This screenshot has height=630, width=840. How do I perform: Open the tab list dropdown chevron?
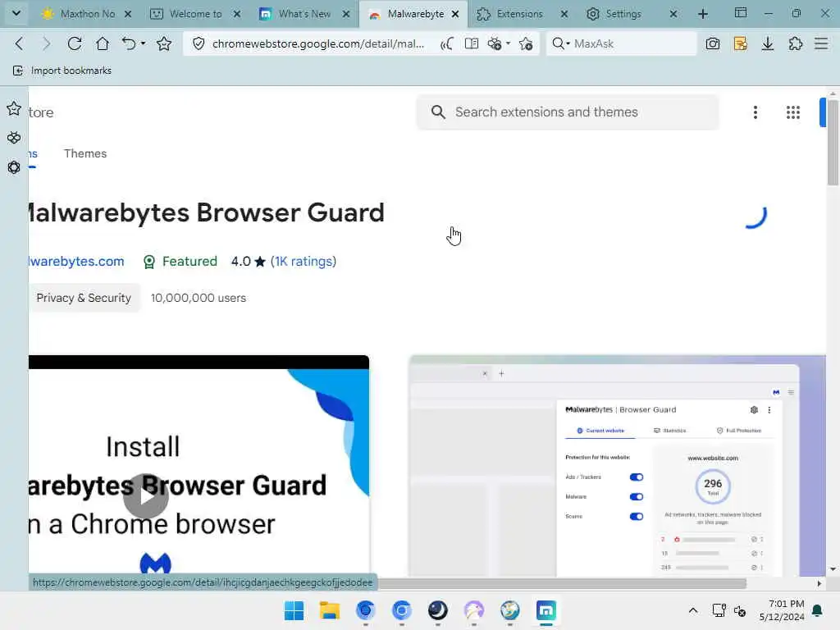pos(16,13)
